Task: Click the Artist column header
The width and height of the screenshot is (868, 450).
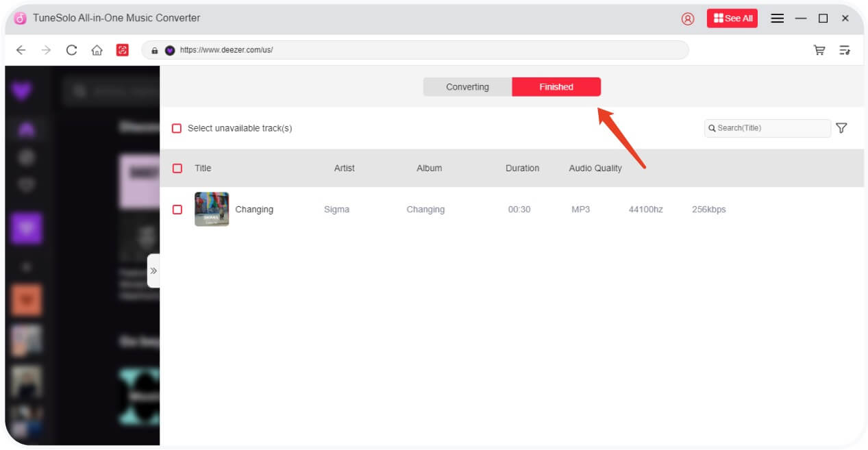Action: point(345,168)
